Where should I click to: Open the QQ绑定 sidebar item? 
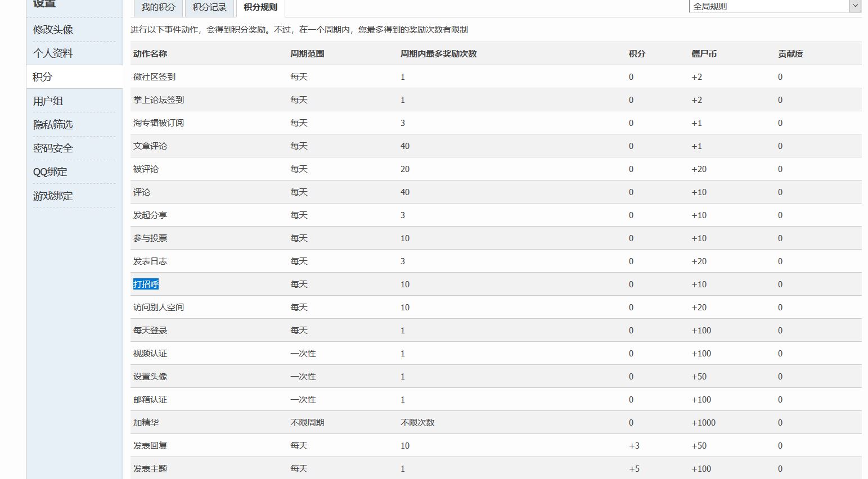tap(50, 172)
